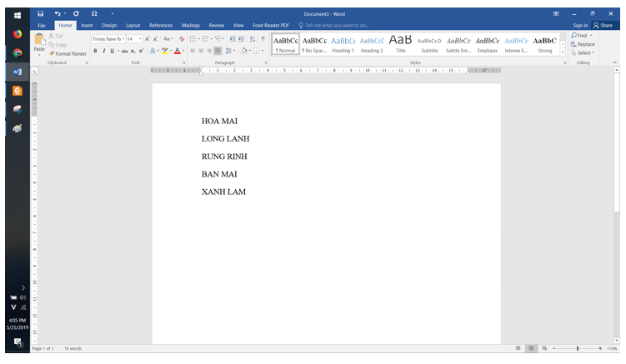The image size is (626, 364).
Task: Decrease paragraph indent
Action: click(233, 38)
